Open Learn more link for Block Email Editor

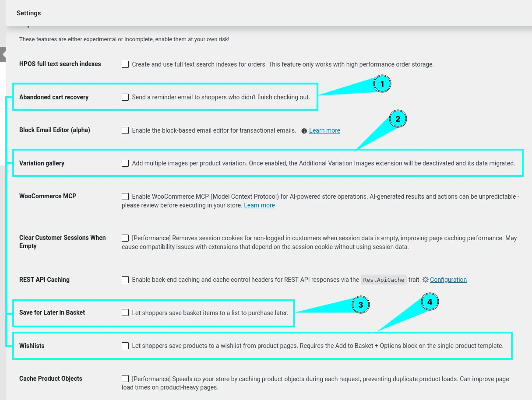point(324,130)
